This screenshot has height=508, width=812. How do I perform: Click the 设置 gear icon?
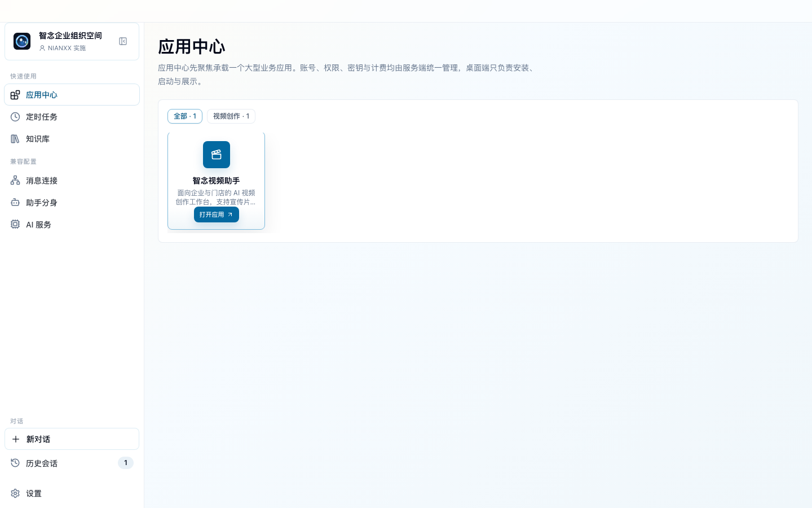pyautogui.click(x=15, y=493)
